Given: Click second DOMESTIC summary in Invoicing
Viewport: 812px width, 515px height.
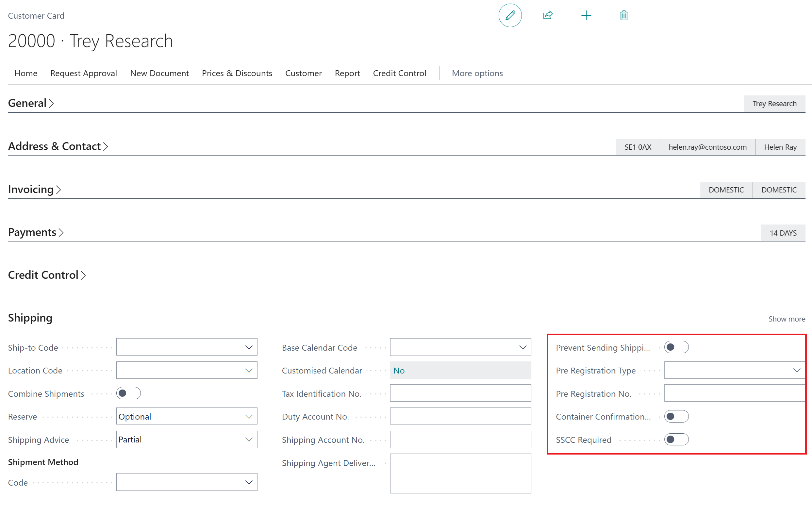Looking at the screenshot, I should tap(779, 190).
